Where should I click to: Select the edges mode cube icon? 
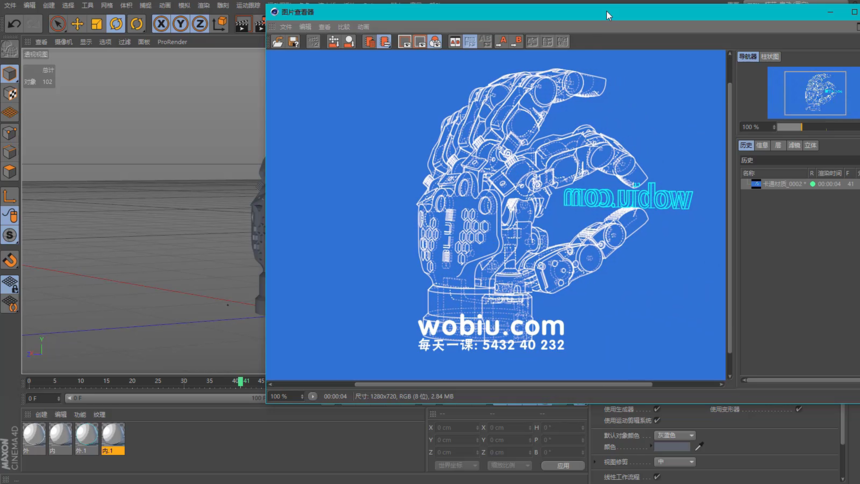[9, 152]
